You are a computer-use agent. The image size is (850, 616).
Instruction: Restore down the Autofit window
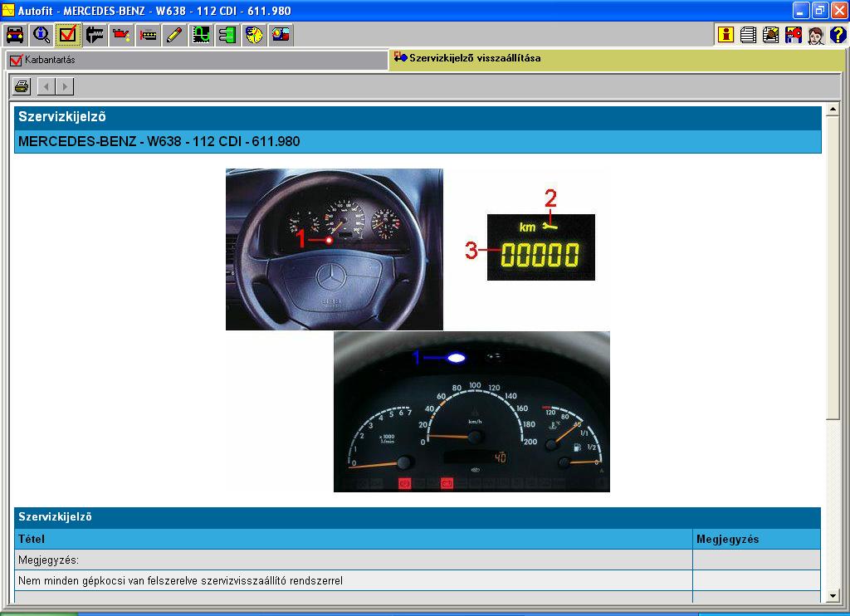pos(819,10)
